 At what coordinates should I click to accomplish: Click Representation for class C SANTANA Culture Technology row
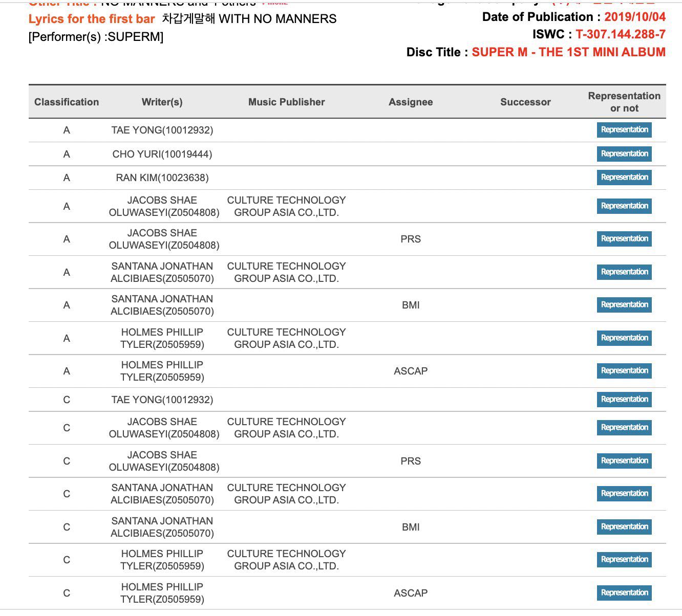click(x=624, y=494)
